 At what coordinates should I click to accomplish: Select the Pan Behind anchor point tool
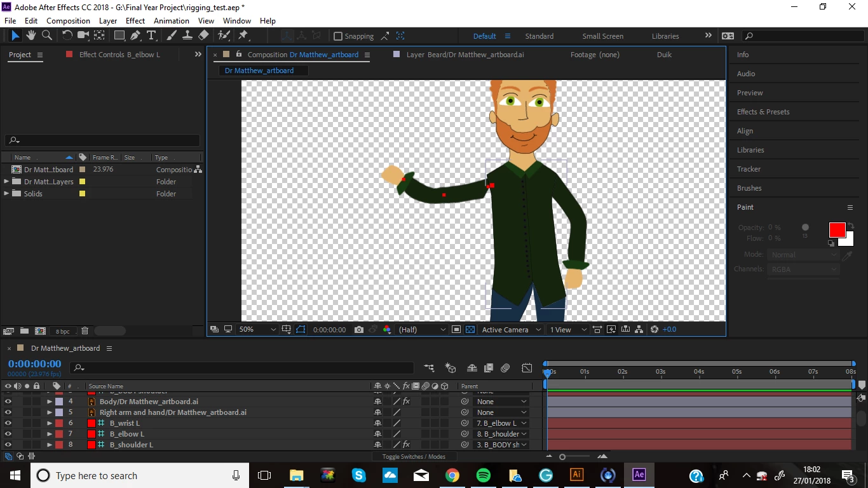(x=99, y=36)
